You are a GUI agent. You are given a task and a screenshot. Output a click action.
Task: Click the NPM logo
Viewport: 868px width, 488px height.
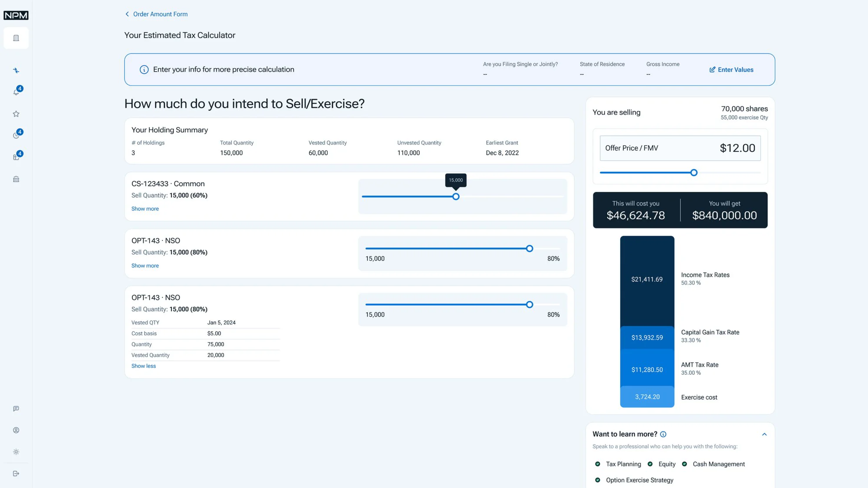tap(16, 15)
